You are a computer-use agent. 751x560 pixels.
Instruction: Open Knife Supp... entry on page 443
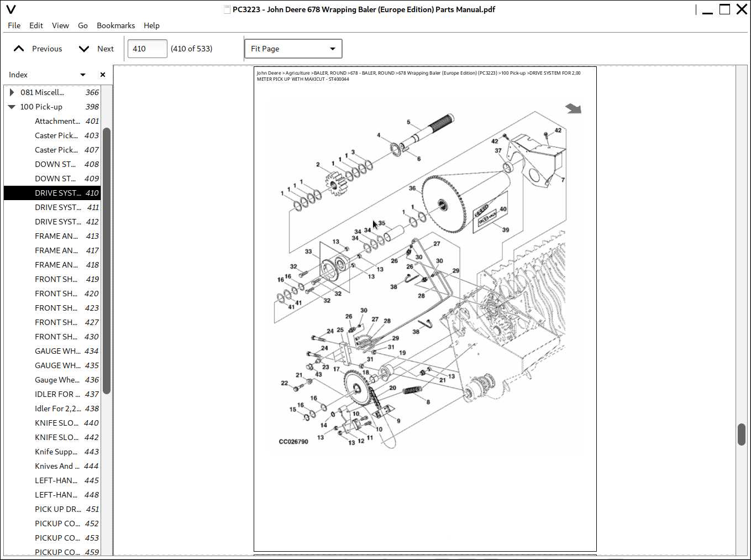click(x=52, y=452)
